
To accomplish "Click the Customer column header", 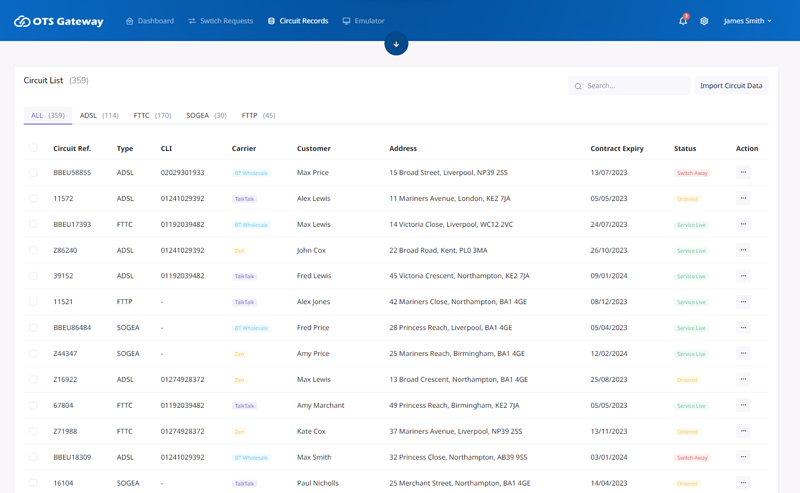I will [314, 149].
